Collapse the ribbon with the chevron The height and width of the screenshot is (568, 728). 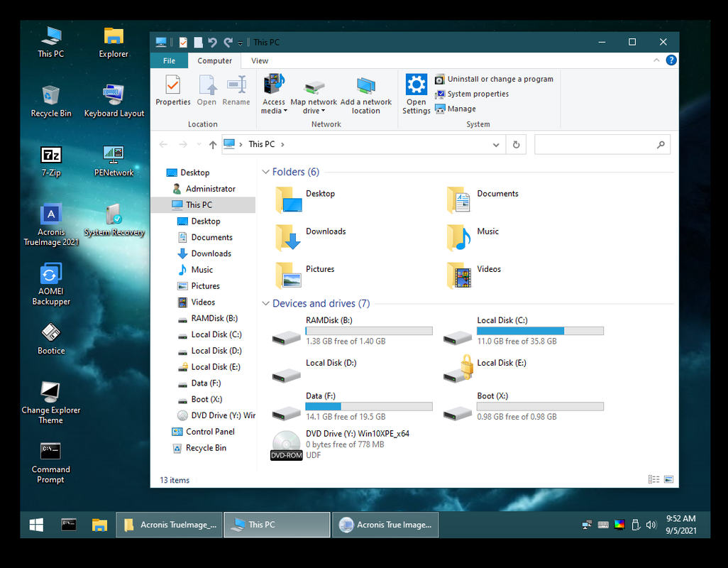click(x=656, y=60)
